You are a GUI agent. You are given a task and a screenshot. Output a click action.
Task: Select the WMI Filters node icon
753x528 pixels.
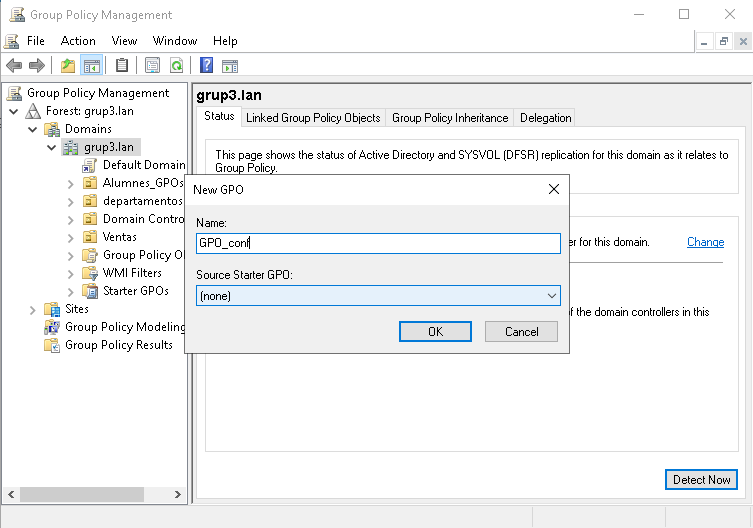pyautogui.click(x=89, y=273)
